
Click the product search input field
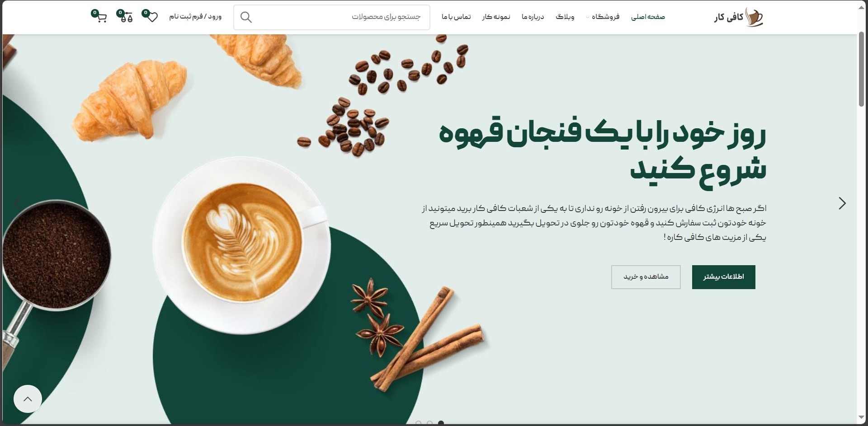(x=332, y=17)
